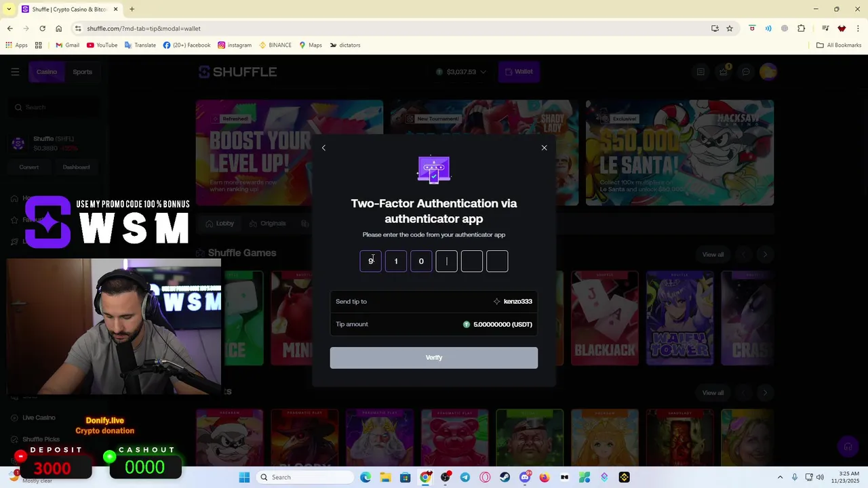Open the Waifu Tower game thumbnail
The height and width of the screenshot is (488, 868).
[x=679, y=318]
